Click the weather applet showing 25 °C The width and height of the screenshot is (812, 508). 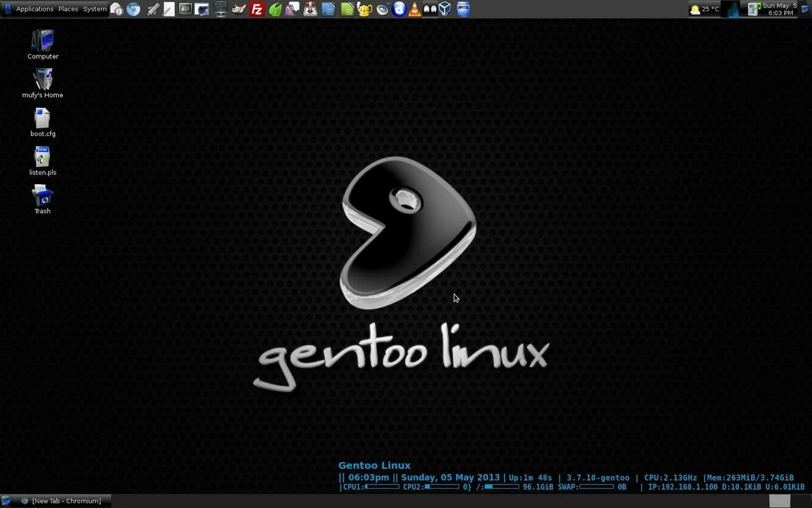pos(703,9)
